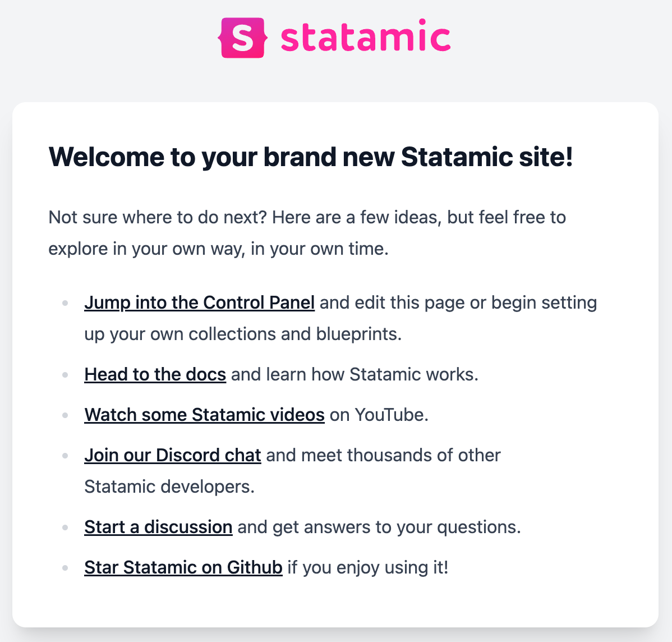Click the text 'and learn how Statamic works.'
The height and width of the screenshot is (642, 672).
pyautogui.click(x=355, y=374)
